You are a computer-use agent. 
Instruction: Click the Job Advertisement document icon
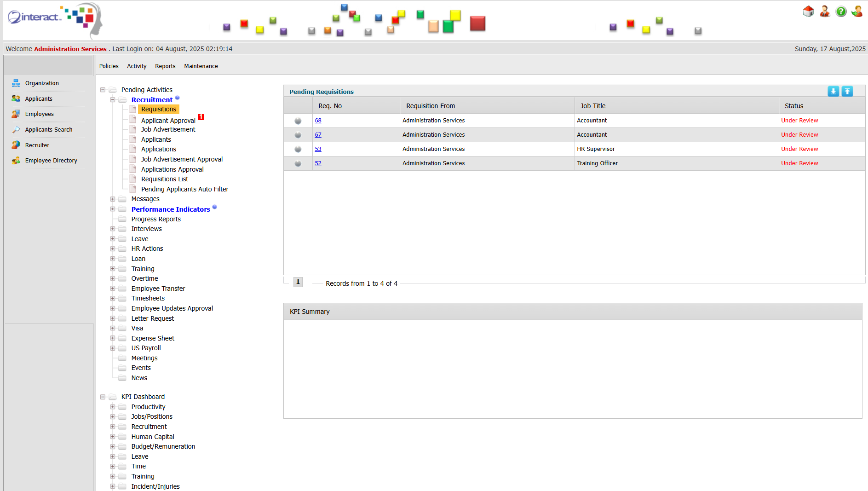point(133,129)
